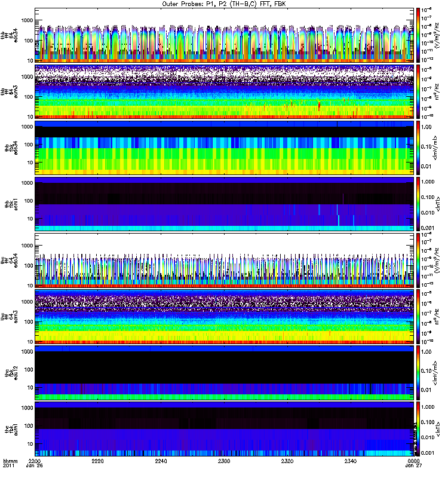Select the thb scm3 FFT spectrogram panel
The image size is (448, 478).
pos(225,91)
